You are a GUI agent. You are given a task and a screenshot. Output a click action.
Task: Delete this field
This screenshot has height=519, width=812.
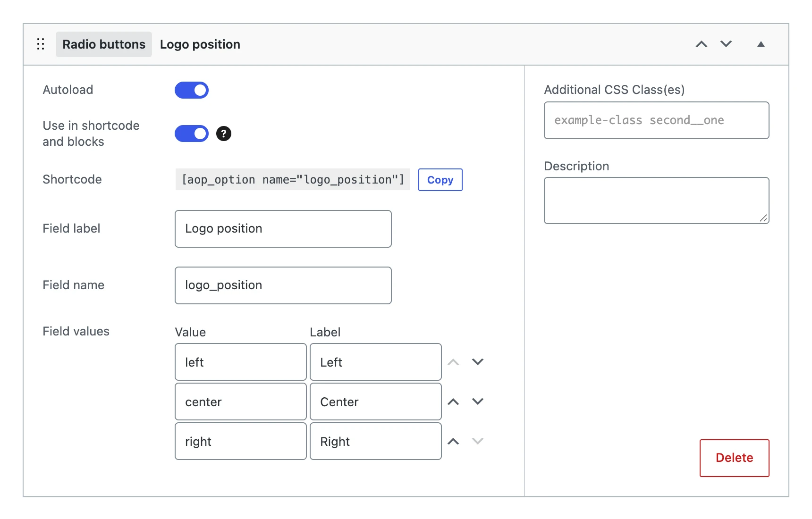tap(735, 458)
